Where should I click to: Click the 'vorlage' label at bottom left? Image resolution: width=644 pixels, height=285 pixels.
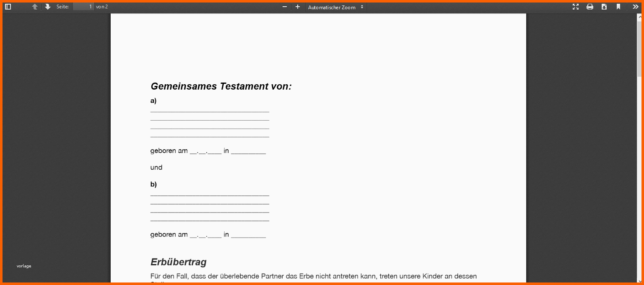pyautogui.click(x=24, y=266)
